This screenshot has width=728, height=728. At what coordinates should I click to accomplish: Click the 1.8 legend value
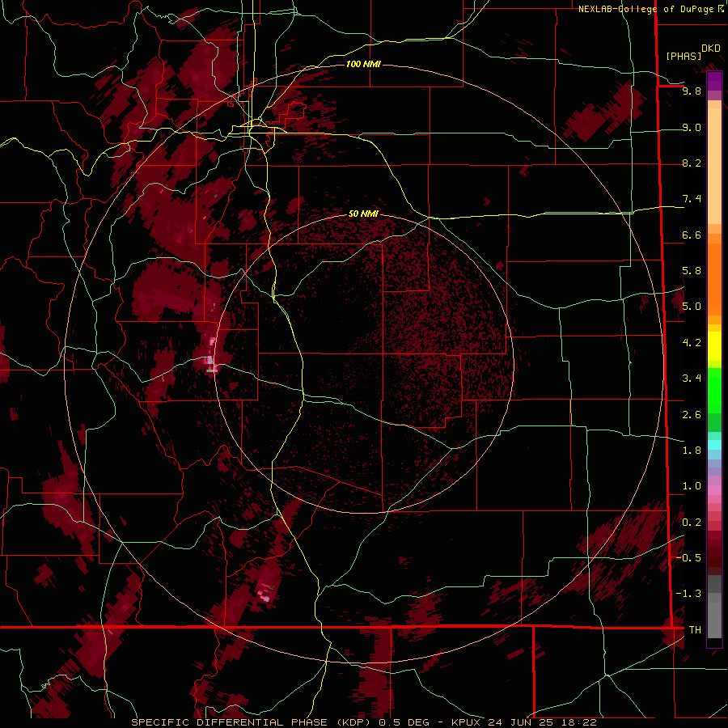pyautogui.click(x=692, y=450)
